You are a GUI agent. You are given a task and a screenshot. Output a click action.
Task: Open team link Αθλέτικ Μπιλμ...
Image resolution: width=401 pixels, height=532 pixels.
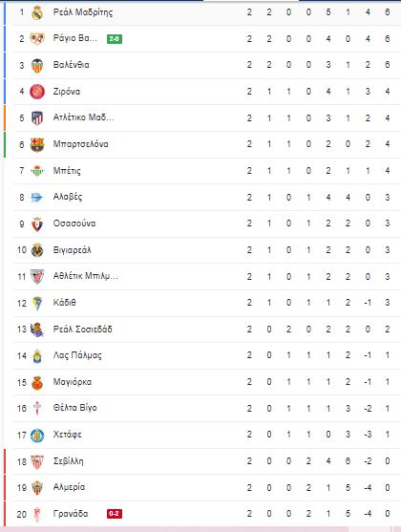click(x=86, y=276)
